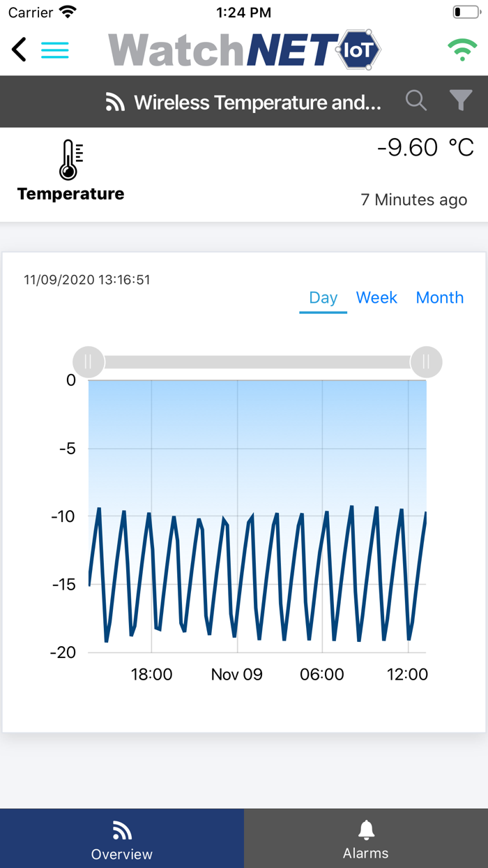Tap the -9.60 °C temperature reading

click(x=425, y=148)
